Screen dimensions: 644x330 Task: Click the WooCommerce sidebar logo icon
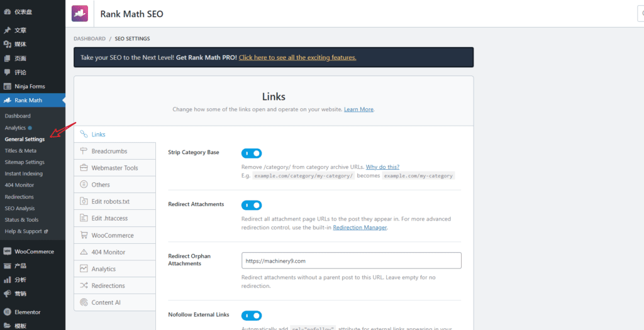pos(7,251)
